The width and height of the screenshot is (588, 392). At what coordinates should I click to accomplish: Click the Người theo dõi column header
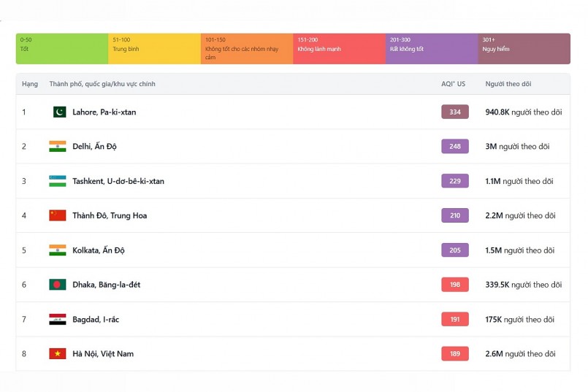pyautogui.click(x=508, y=84)
